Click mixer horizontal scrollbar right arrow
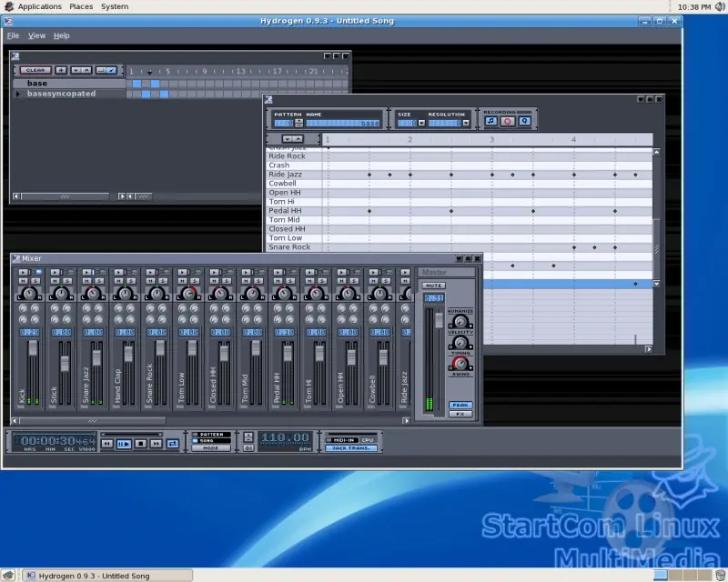 406,421
